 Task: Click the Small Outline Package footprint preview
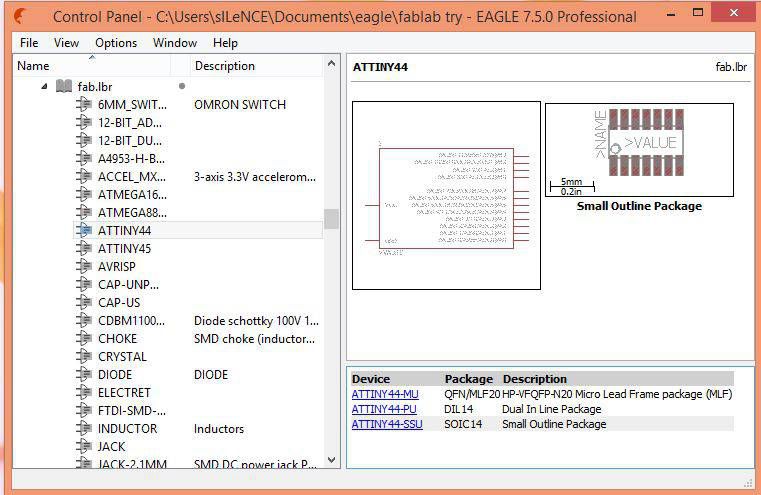click(639, 150)
